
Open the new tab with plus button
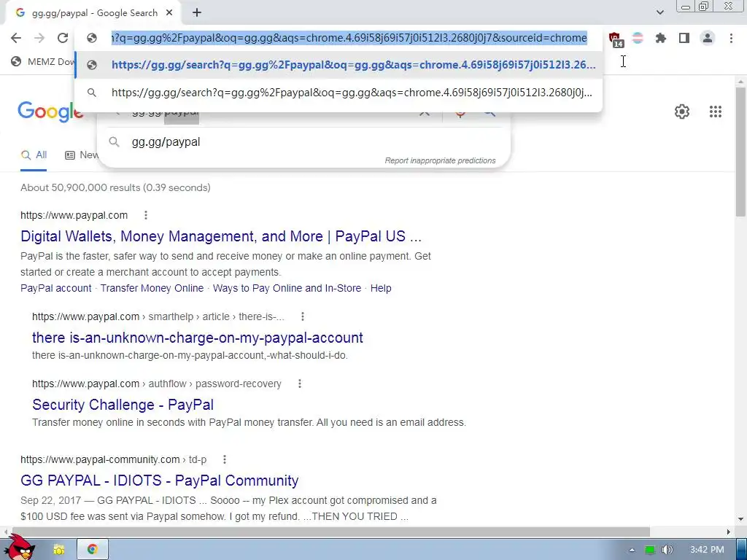[197, 13]
